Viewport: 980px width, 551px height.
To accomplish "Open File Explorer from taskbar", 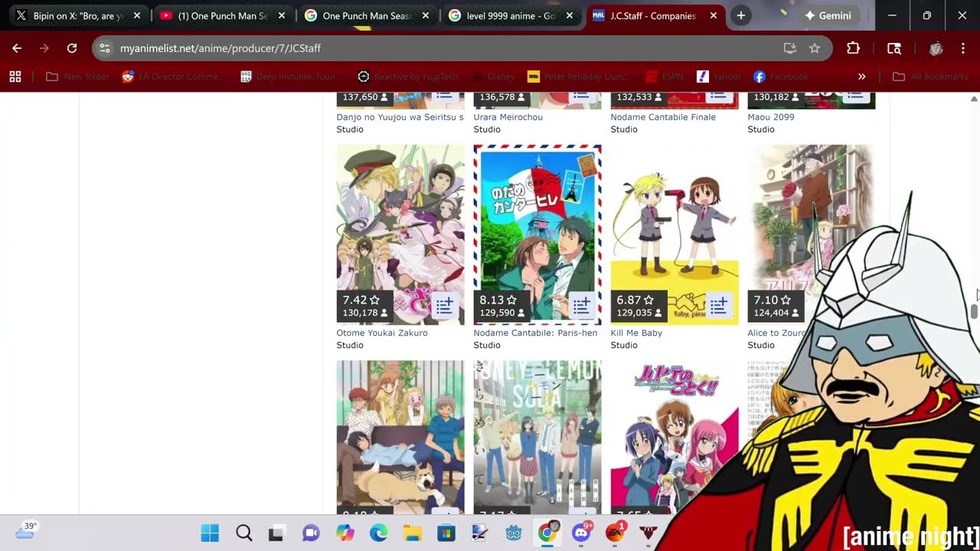I will (x=413, y=533).
